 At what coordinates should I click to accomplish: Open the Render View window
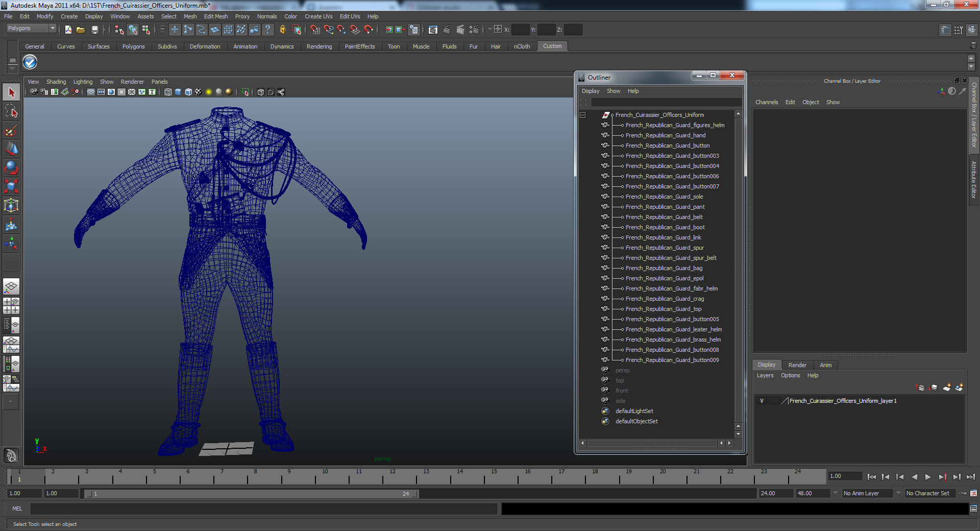433,30
